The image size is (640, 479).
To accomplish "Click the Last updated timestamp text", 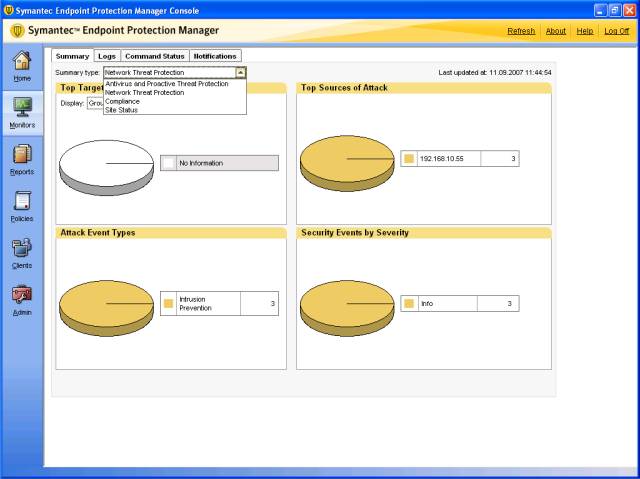I will point(495,73).
